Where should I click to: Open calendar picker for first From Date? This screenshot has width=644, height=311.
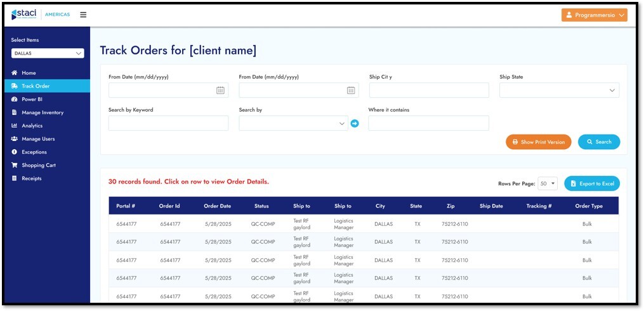click(x=220, y=90)
